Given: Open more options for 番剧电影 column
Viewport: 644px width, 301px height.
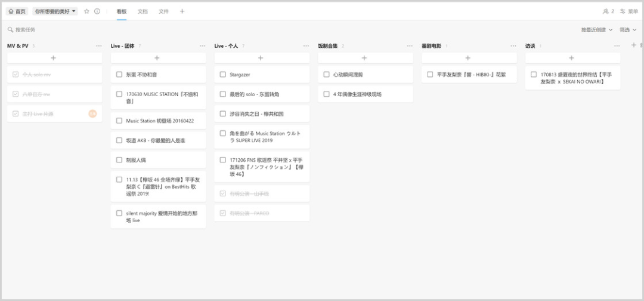Looking at the screenshot, I should point(513,46).
